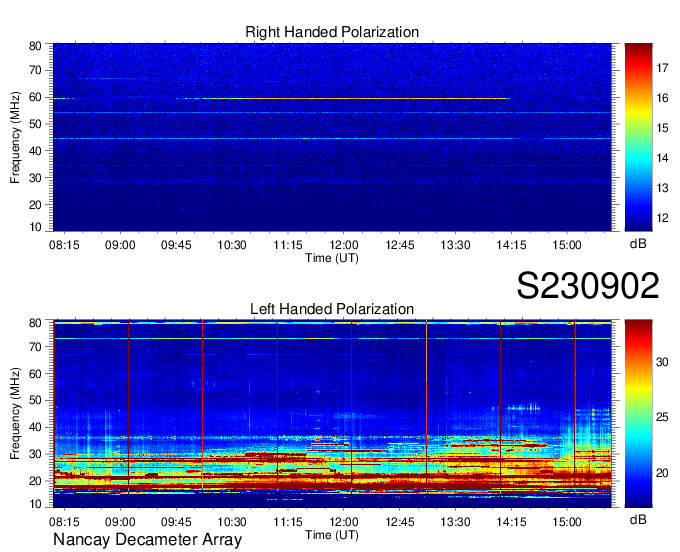Click the bright 60 MHz emission line in Right Handed plot
Viewport: 680px width, 552px height.
[x=356, y=99]
